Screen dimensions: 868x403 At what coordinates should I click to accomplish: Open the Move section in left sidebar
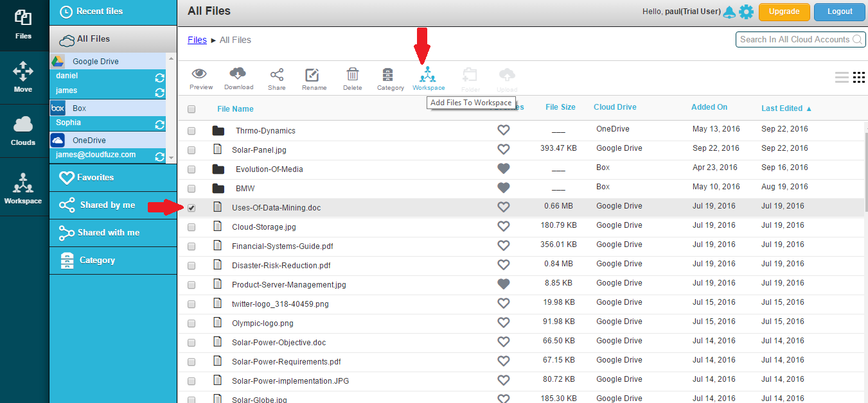tap(23, 77)
